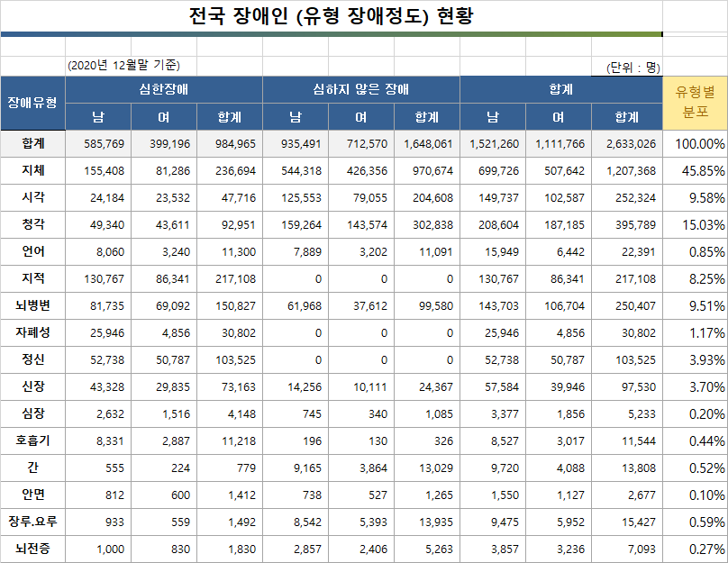Select the 장루.요루 cell 15,427
Screen dimensions: 728x563
[627, 522]
